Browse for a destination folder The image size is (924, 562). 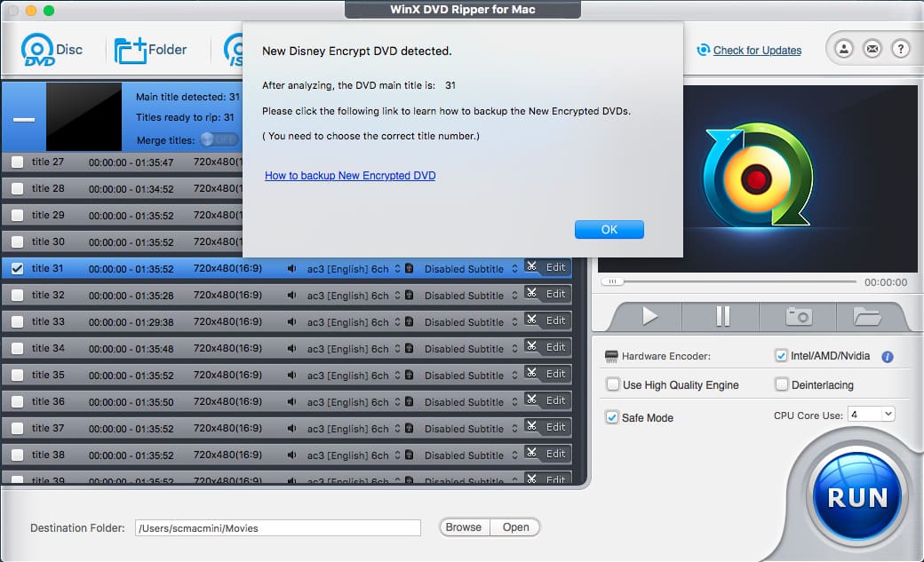[x=464, y=527]
